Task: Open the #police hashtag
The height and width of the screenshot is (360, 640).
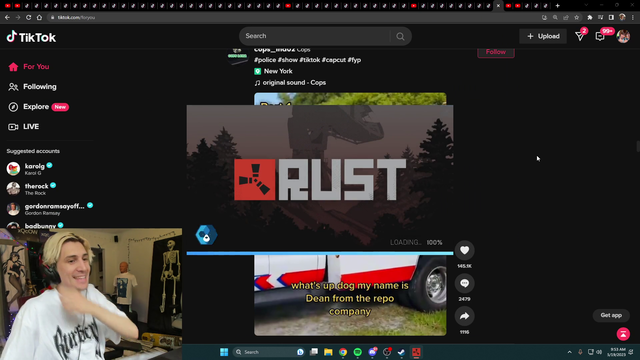Action: tap(265, 60)
